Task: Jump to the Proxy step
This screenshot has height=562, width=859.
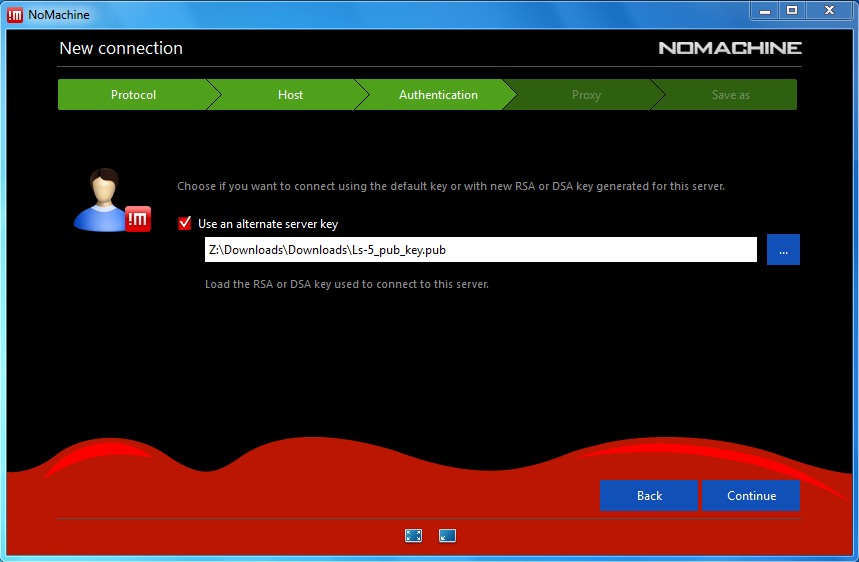Action: pyautogui.click(x=586, y=95)
